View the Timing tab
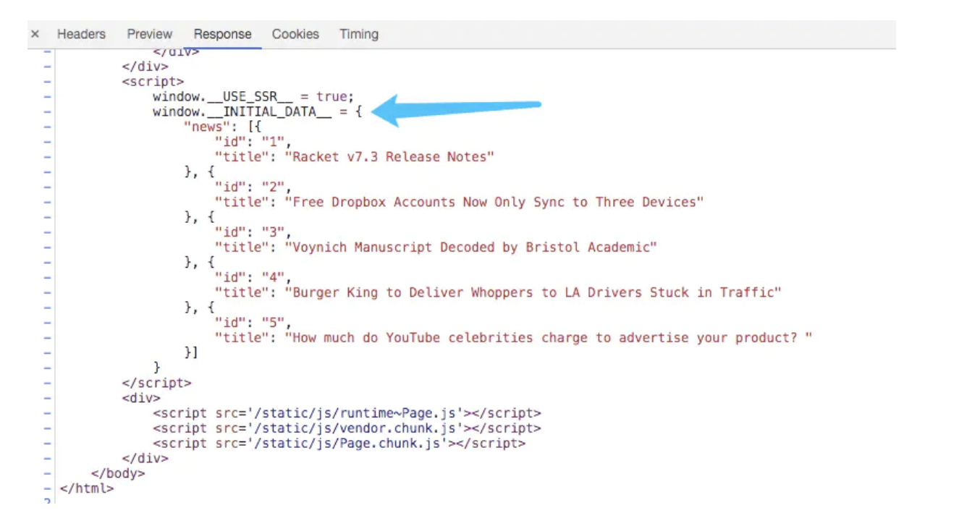This screenshot has width=980, height=521. click(x=359, y=34)
